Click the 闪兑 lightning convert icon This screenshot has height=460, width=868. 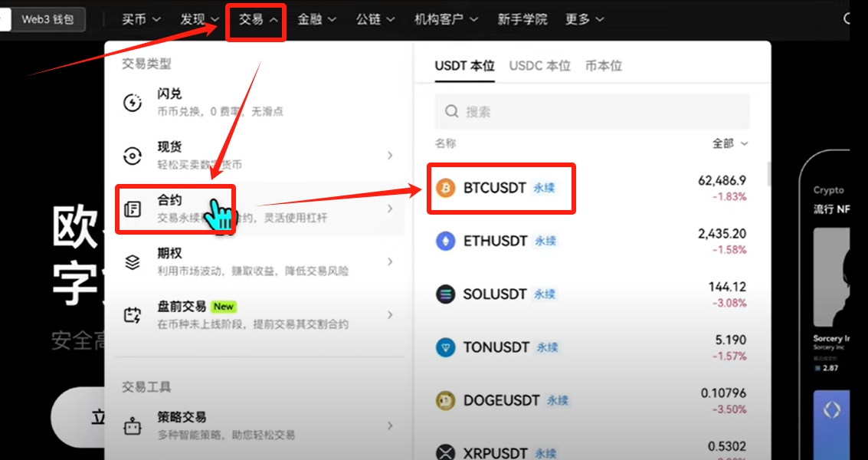click(133, 103)
